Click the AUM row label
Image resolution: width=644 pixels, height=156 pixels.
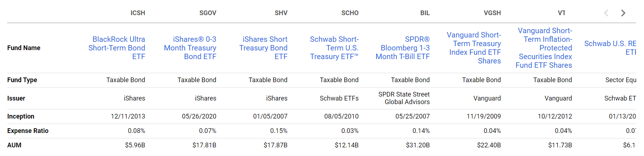[14, 145]
